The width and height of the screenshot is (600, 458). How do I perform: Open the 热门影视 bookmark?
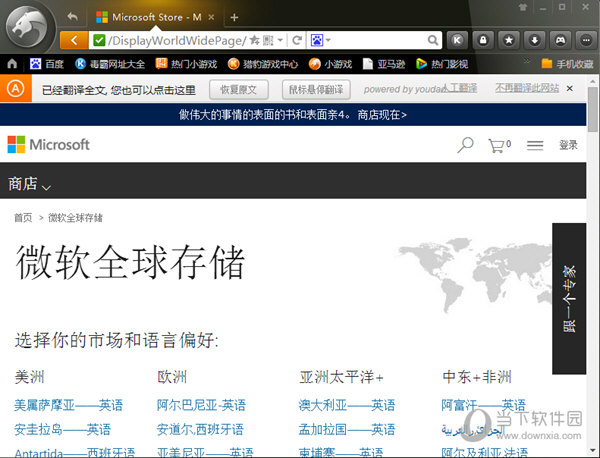pyautogui.click(x=442, y=64)
